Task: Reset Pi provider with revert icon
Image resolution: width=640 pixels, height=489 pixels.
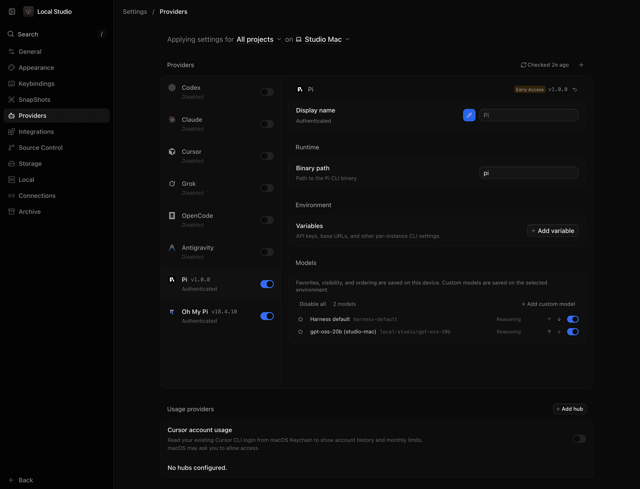Action: click(575, 89)
